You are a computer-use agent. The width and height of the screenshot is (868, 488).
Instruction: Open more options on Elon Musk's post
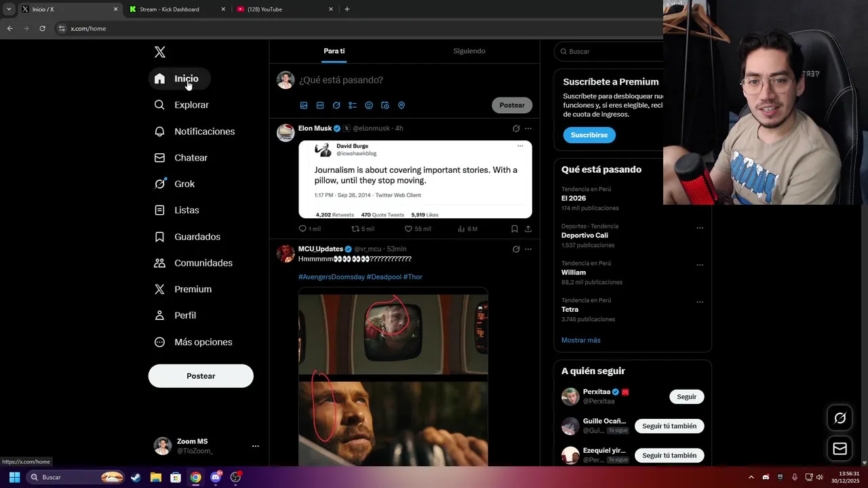(x=528, y=128)
